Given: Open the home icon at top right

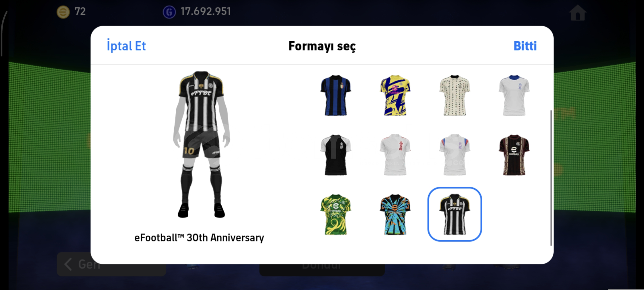Looking at the screenshot, I should coord(577,13).
